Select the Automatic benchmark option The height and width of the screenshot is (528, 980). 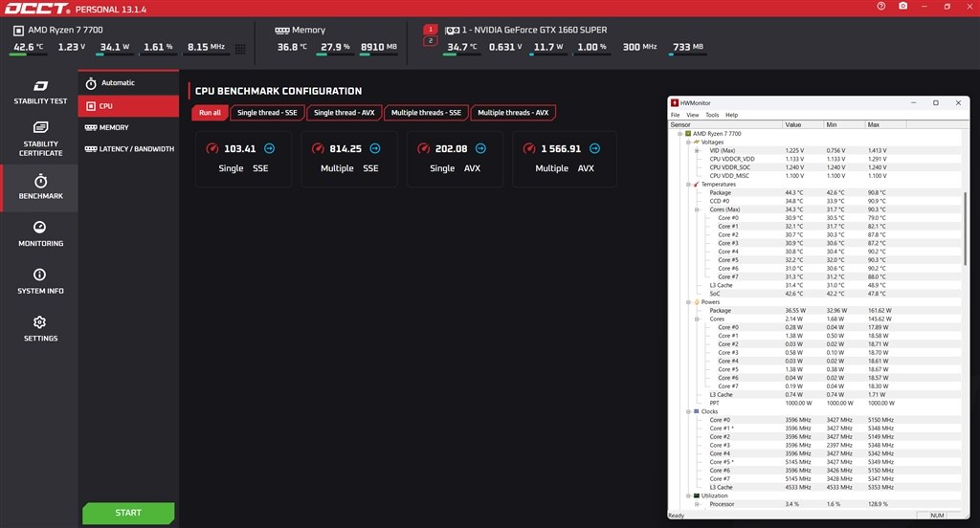128,82
